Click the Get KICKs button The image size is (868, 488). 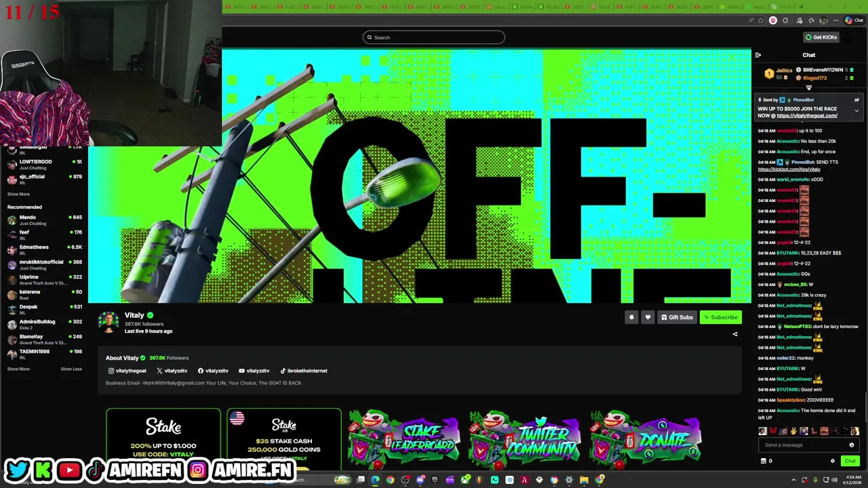(821, 37)
